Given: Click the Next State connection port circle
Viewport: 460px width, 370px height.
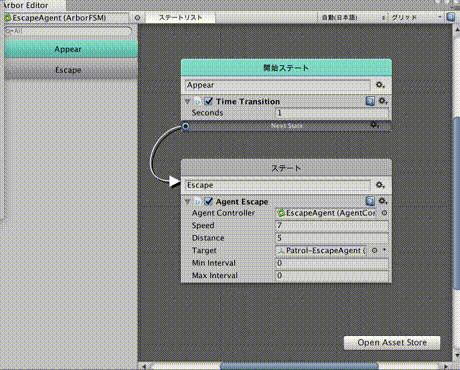Looking at the screenshot, I should (186, 126).
